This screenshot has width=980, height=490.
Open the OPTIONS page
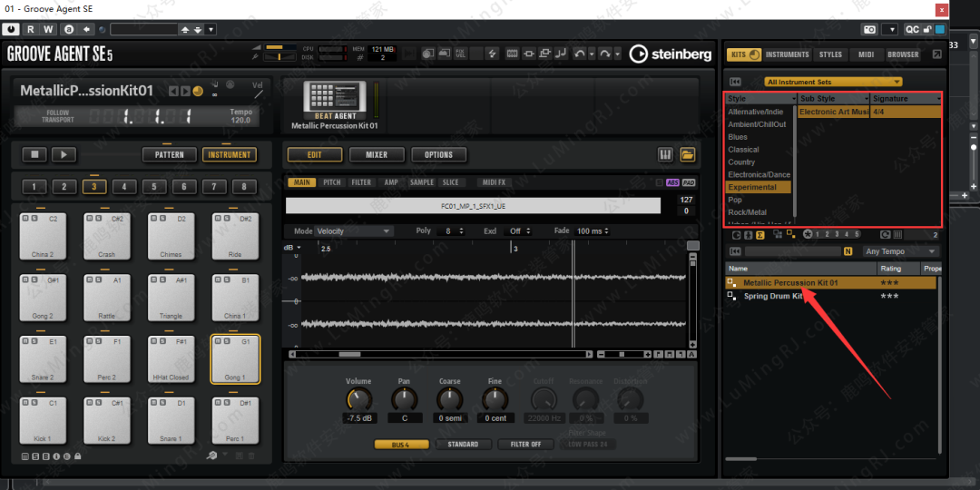[438, 154]
